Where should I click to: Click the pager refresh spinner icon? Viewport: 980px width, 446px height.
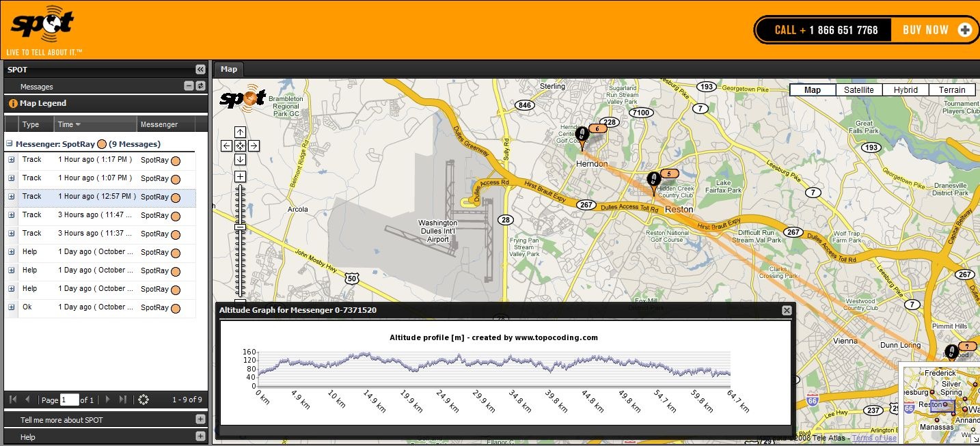click(144, 400)
